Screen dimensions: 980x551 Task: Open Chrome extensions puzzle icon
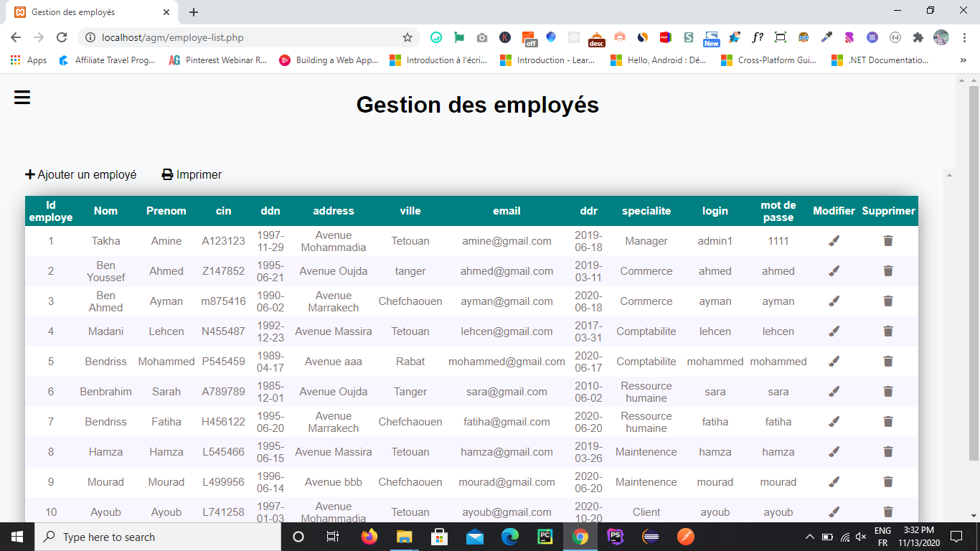(x=918, y=37)
